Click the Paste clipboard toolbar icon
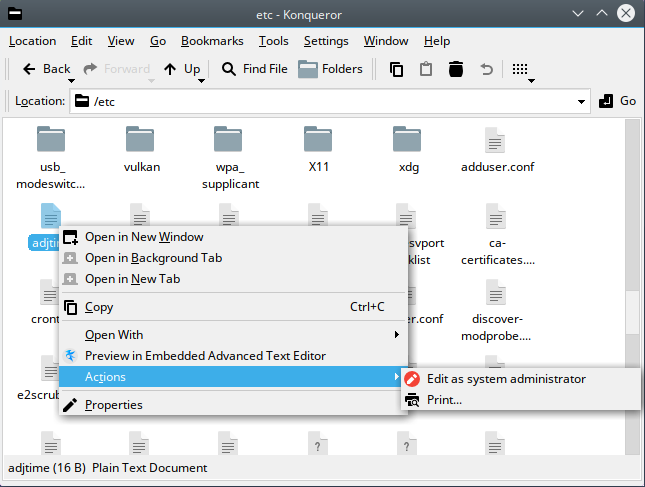 coord(426,69)
